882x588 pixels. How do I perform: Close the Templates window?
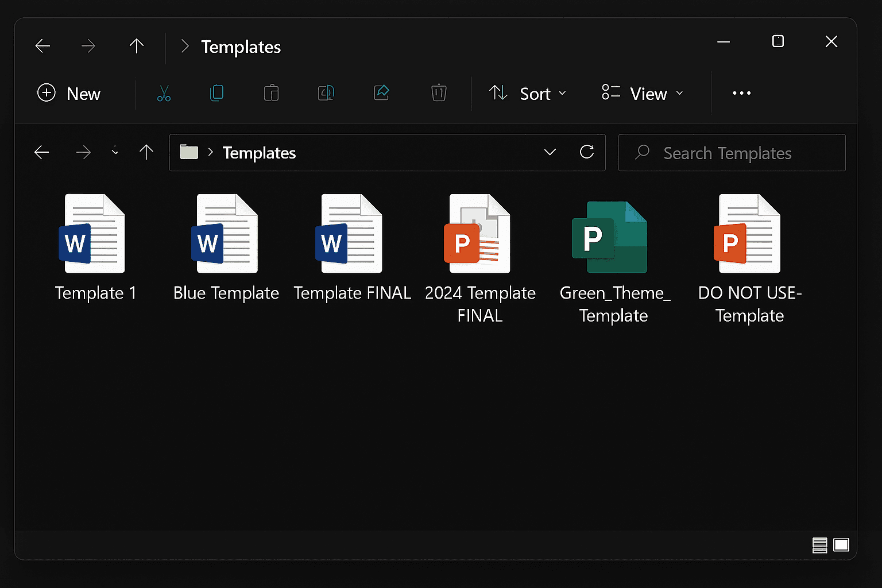[831, 41]
